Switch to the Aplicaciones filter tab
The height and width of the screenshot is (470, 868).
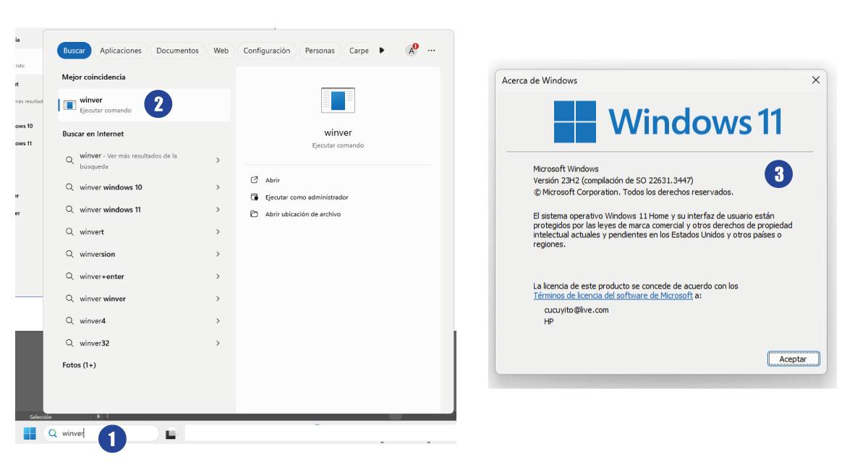[121, 51]
